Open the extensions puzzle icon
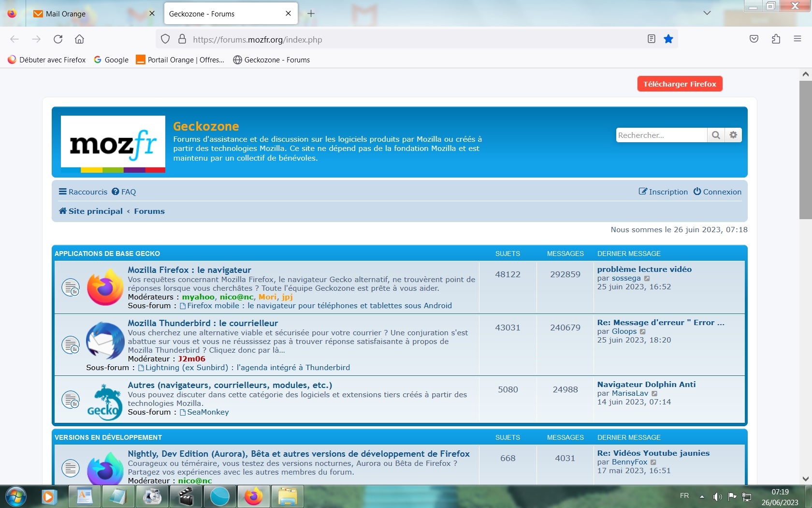812x508 pixels. [x=776, y=39]
